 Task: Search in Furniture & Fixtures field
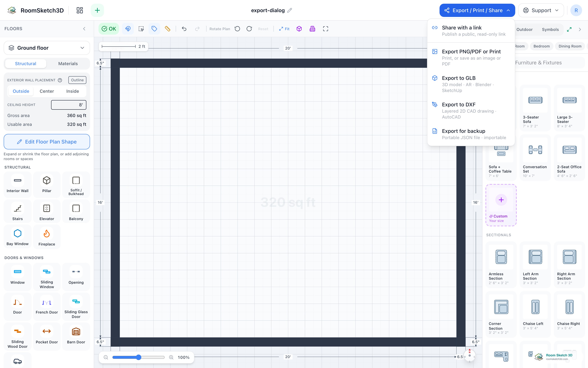[550, 63]
